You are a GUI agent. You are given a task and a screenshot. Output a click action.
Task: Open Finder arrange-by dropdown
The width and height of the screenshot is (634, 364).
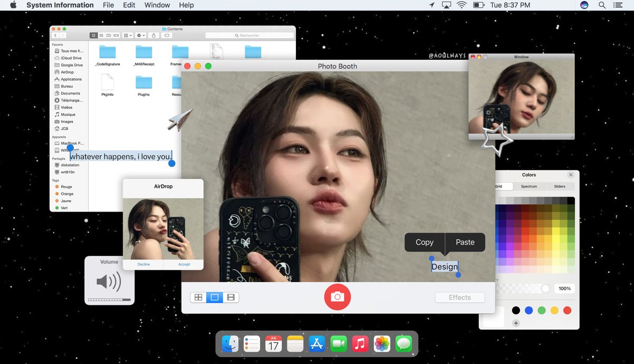128,35
